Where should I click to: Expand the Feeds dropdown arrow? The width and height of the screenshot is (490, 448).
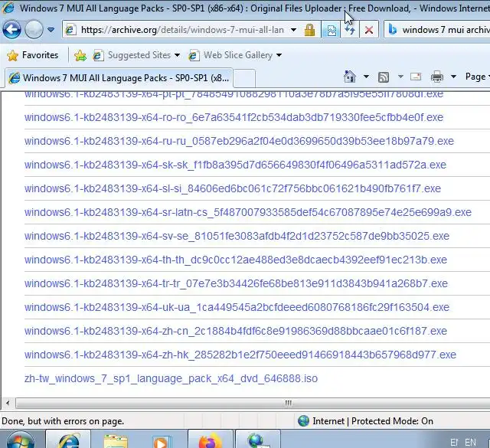tap(400, 77)
